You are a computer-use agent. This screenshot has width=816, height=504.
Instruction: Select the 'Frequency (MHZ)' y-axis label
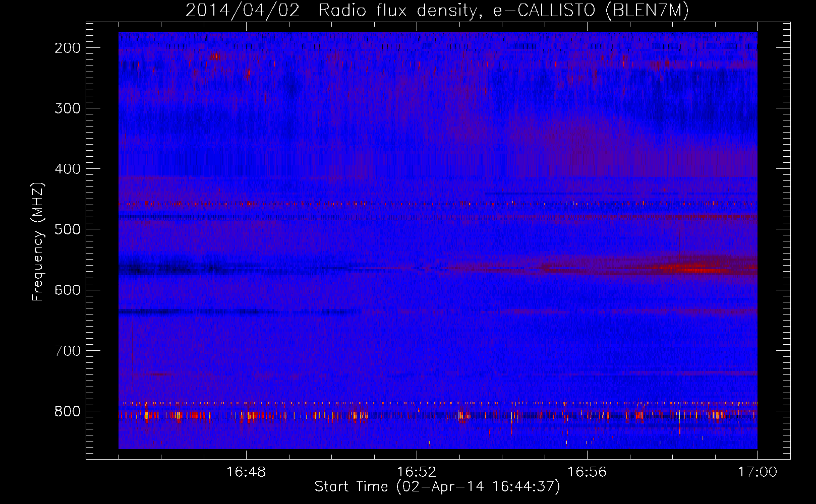[x=38, y=242]
